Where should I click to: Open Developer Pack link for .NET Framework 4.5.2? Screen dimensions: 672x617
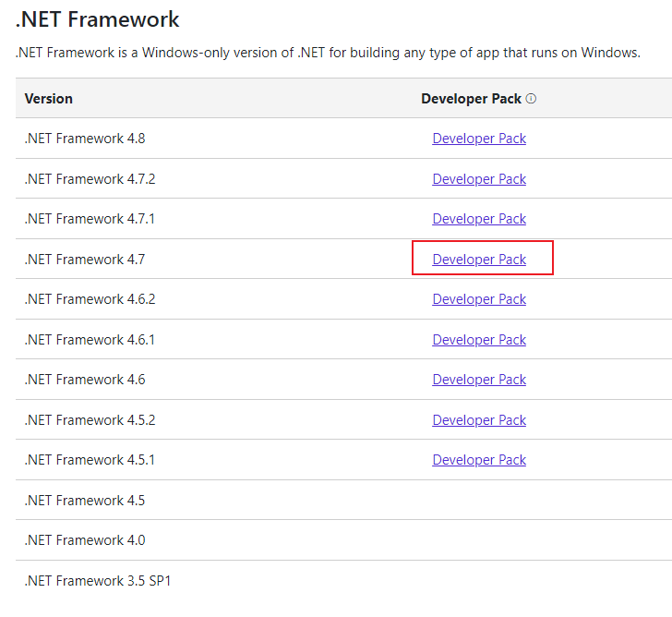[479, 419]
